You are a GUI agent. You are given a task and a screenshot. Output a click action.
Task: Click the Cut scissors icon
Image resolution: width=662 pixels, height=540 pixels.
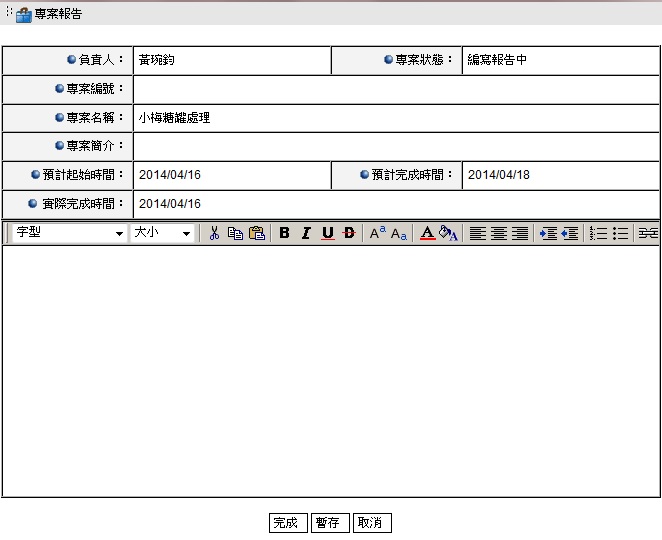pyautogui.click(x=214, y=233)
